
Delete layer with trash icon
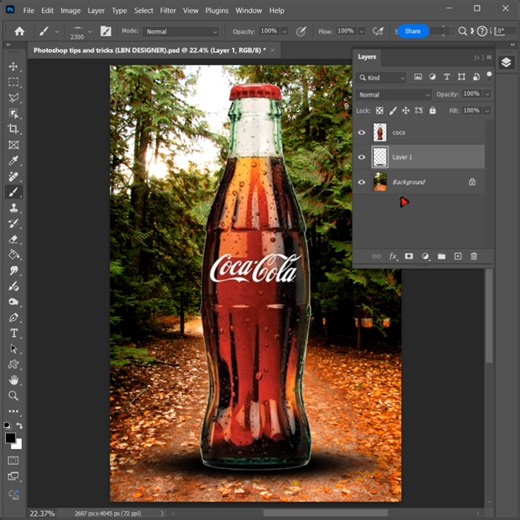[x=474, y=256]
